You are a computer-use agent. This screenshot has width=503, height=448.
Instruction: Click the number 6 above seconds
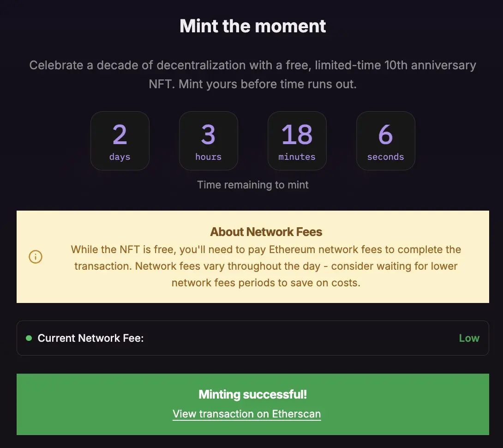pos(386,134)
